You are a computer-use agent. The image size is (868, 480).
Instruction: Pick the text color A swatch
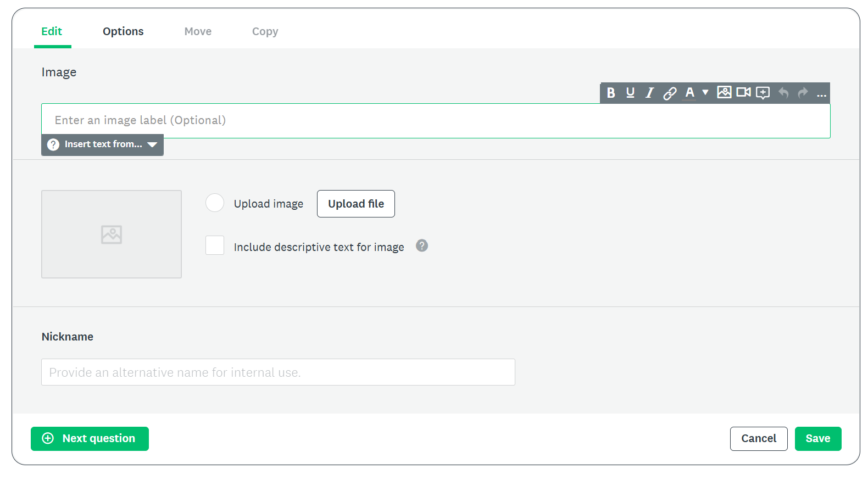coord(689,93)
